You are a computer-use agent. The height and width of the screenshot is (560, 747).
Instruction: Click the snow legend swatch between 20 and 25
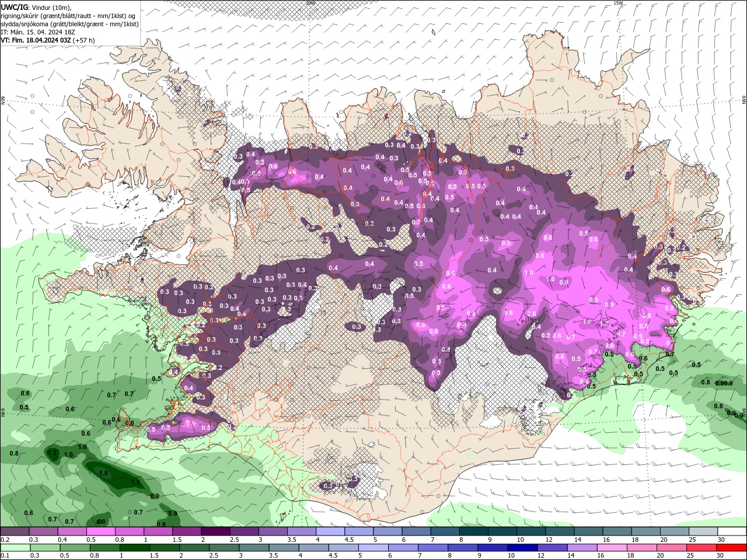[675, 531]
